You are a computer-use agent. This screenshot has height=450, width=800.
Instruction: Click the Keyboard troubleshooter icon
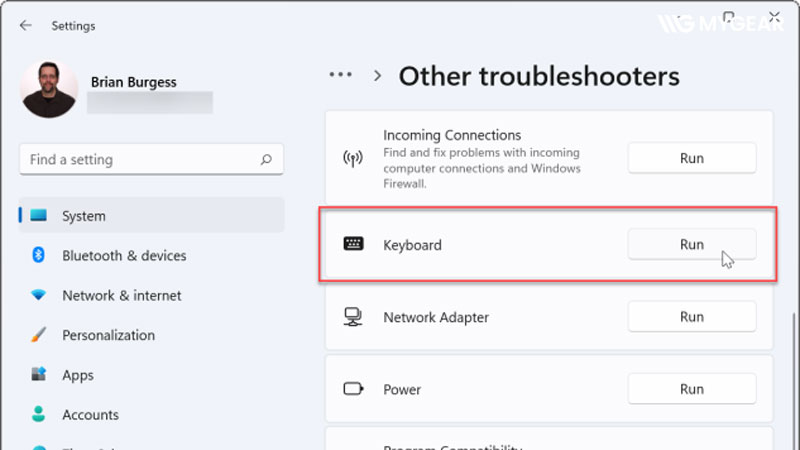pos(353,244)
